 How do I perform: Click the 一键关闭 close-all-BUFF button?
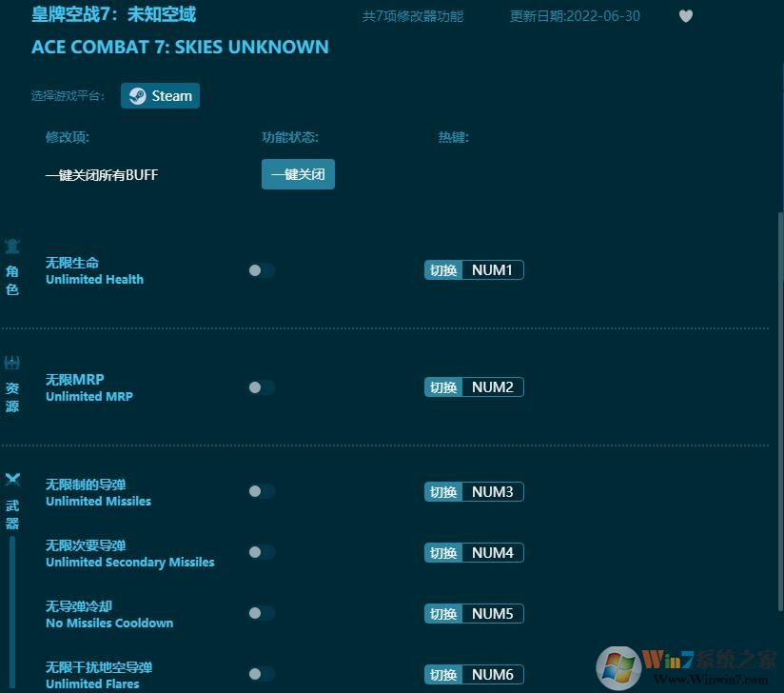(x=298, y=174)
